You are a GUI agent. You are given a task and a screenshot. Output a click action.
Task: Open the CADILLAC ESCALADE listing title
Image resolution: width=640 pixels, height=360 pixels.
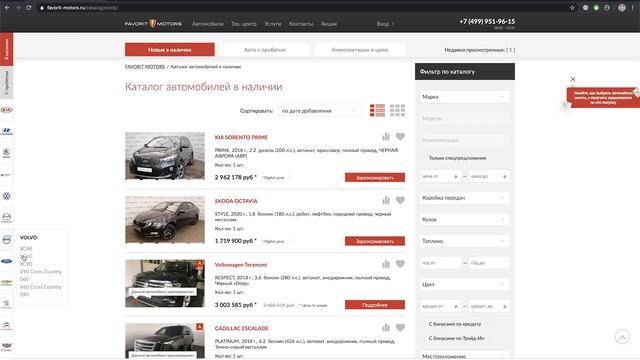pyautogui.click(x=242, y=329)
